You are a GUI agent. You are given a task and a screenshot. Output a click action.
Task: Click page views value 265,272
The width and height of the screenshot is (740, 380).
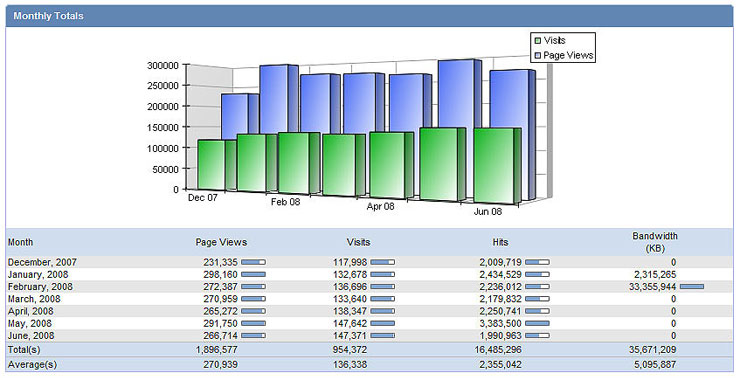[220, 311]
